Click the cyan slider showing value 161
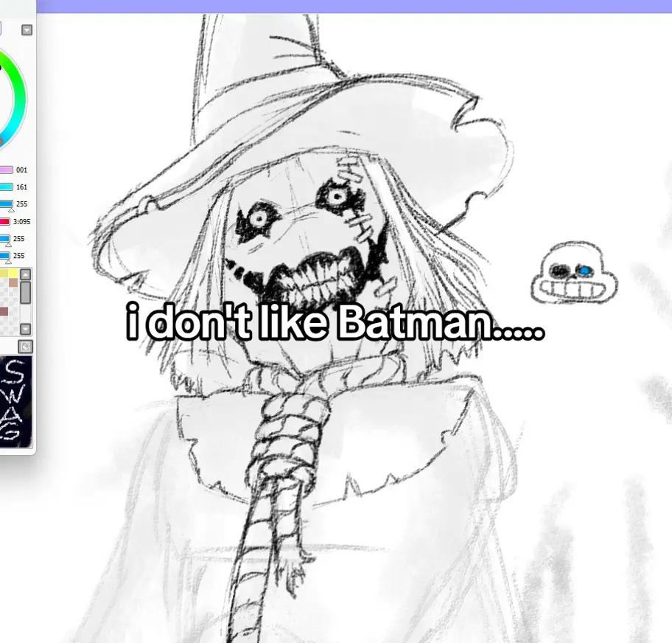This screenshot has height=643, width=672. (7, 187)
